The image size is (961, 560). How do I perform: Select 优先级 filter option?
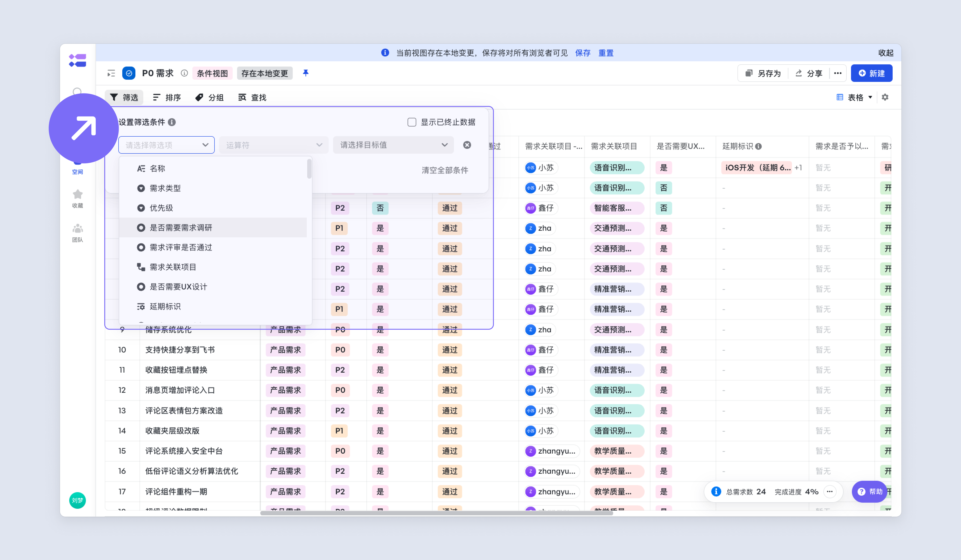[x=213, y=208]
